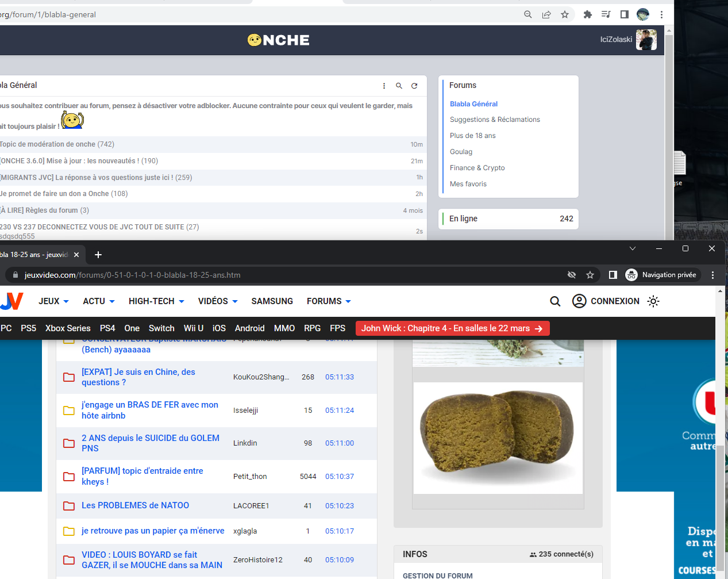Bookmark the Onche page with the star icon
Image resolution: width=728 pixels, height=579 pixels.
point(565,14)
